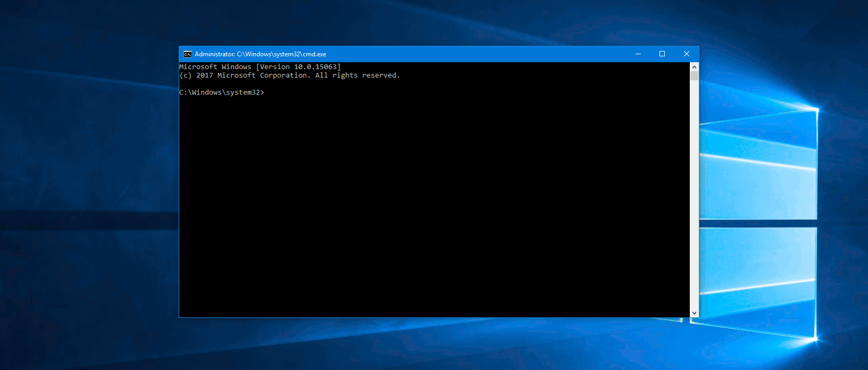Click the Administrator title bar text

click(x=260, y=54)
